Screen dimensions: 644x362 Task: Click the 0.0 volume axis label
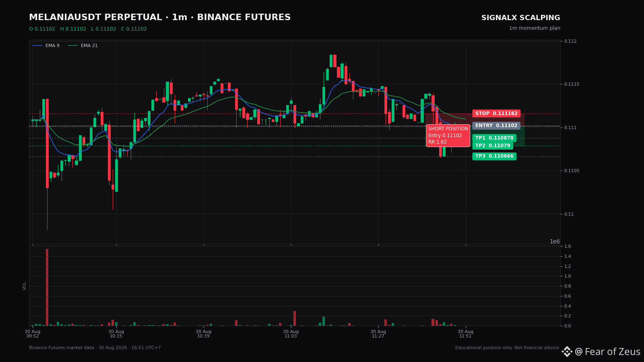568,326
